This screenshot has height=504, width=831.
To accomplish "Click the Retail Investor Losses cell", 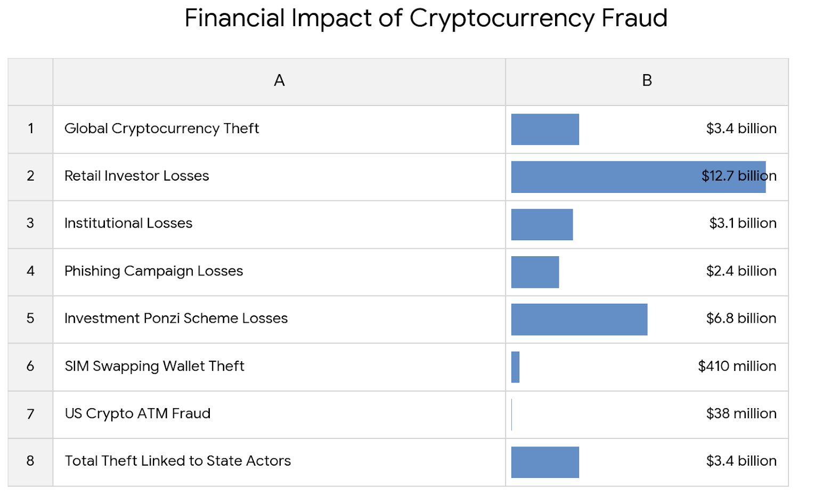I will [136, 176].
